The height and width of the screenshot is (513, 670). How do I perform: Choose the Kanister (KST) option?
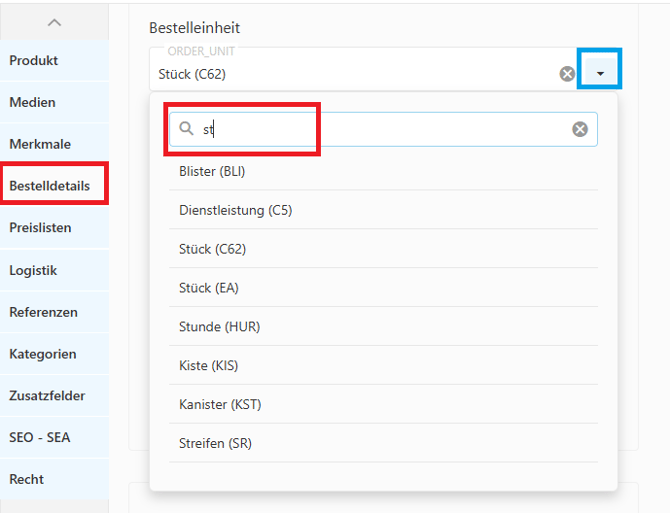(220, 404)
